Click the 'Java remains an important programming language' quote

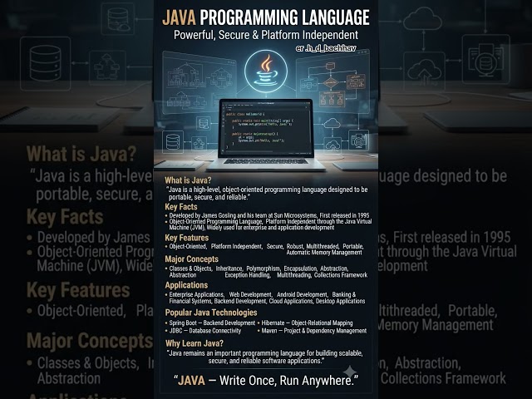point(266,357)
